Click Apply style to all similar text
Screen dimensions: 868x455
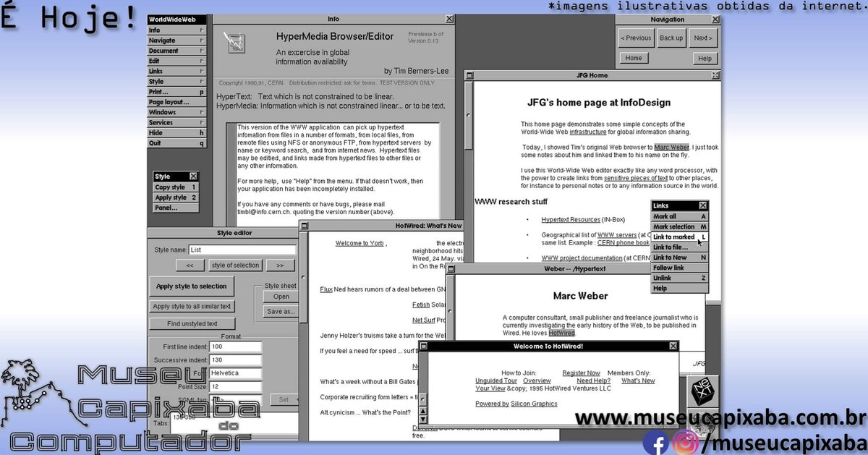point(192,306)
